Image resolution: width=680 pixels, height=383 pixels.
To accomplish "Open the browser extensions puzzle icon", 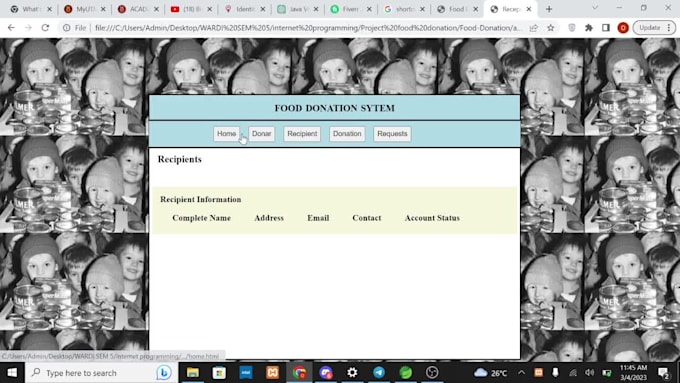I will point(588,28).
